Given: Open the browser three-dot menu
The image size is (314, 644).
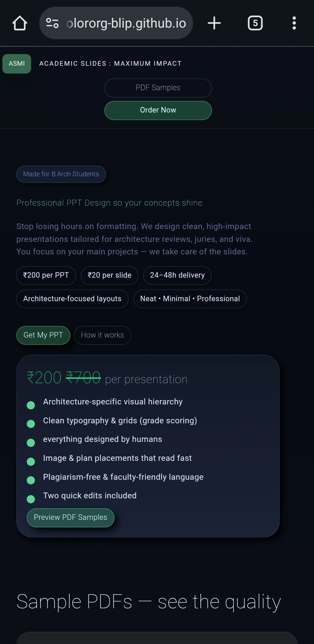Looking at the screenshot, I should point(294,23).
